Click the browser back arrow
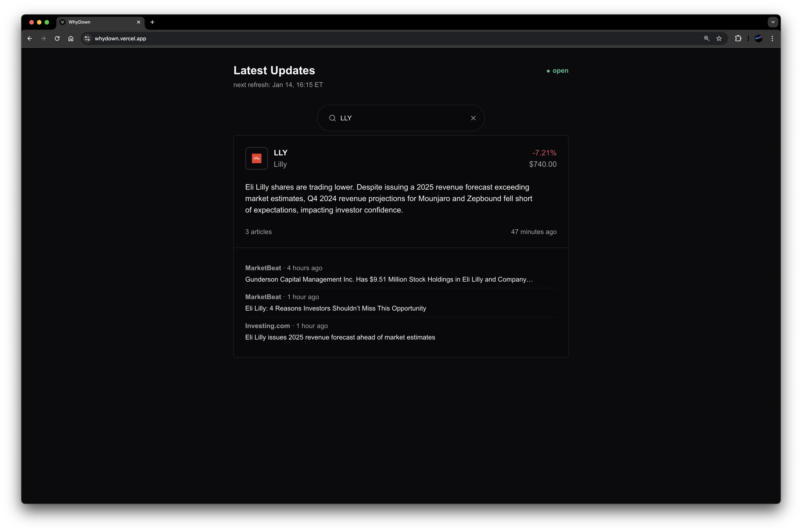 pyautogui.click(x=30, y=39)
